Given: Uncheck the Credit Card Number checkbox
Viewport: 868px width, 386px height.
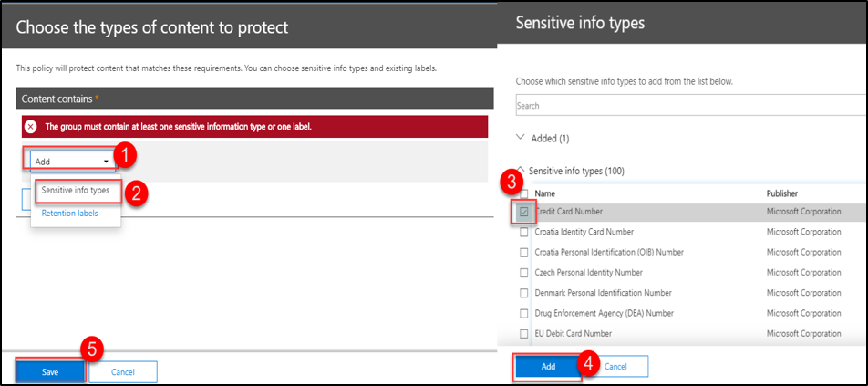Looking at the screenshot, I should pyautogui.click(x=523, y=212).
